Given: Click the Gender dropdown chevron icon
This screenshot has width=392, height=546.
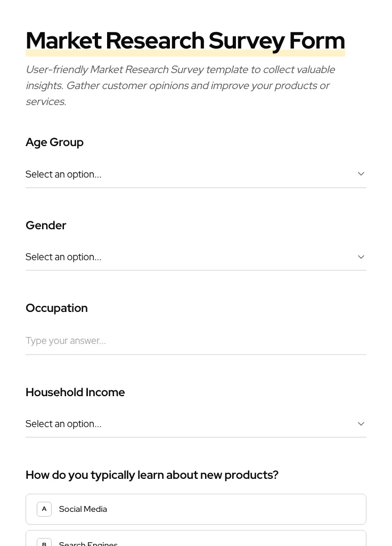Looking at the screenshot, I should (x=361, y=256).
